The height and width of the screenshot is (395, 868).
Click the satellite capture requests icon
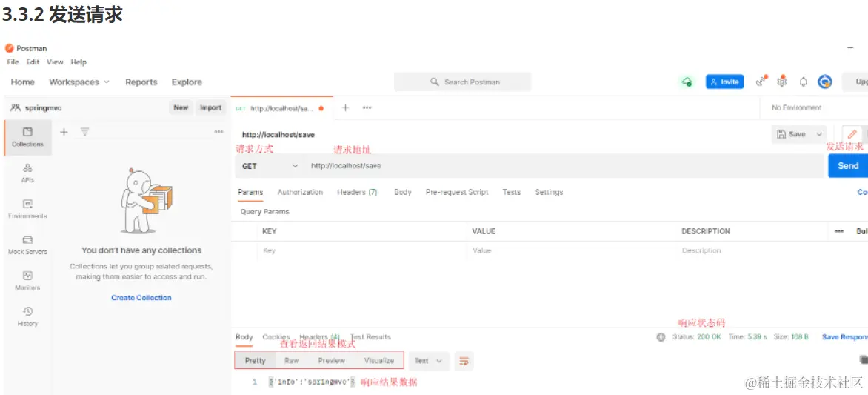coord(761,82)
